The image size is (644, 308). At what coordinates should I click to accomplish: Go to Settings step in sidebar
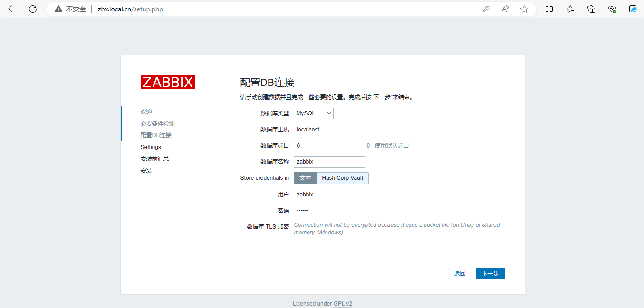pos(151,147)
